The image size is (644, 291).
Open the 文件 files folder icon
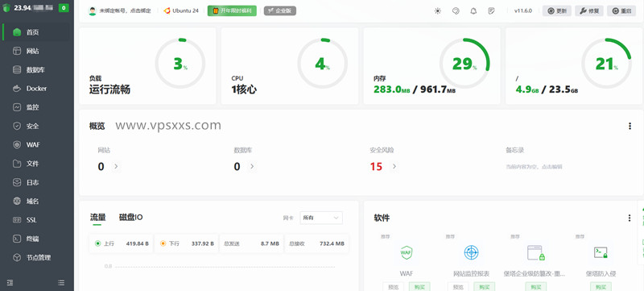coord(17,164)
